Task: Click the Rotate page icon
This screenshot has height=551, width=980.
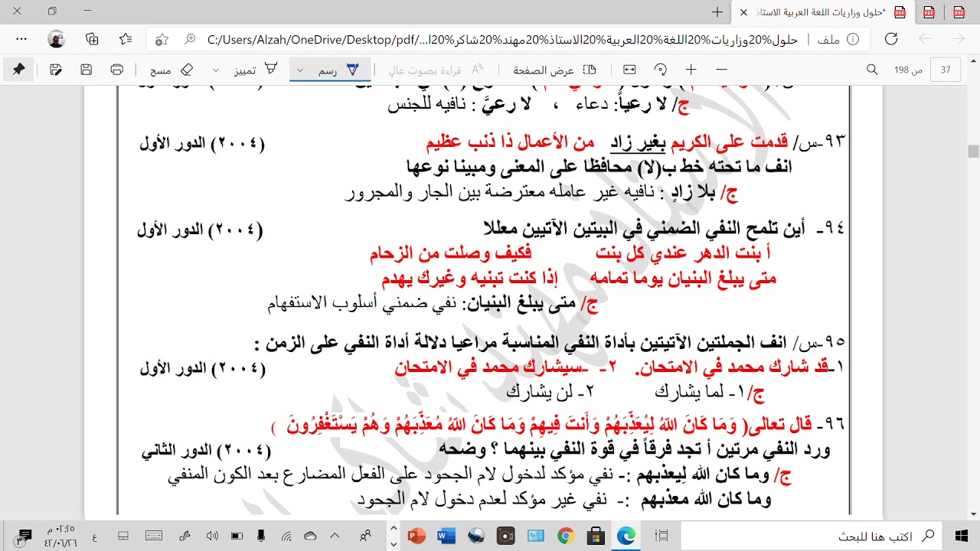Action: coord(660,70)
